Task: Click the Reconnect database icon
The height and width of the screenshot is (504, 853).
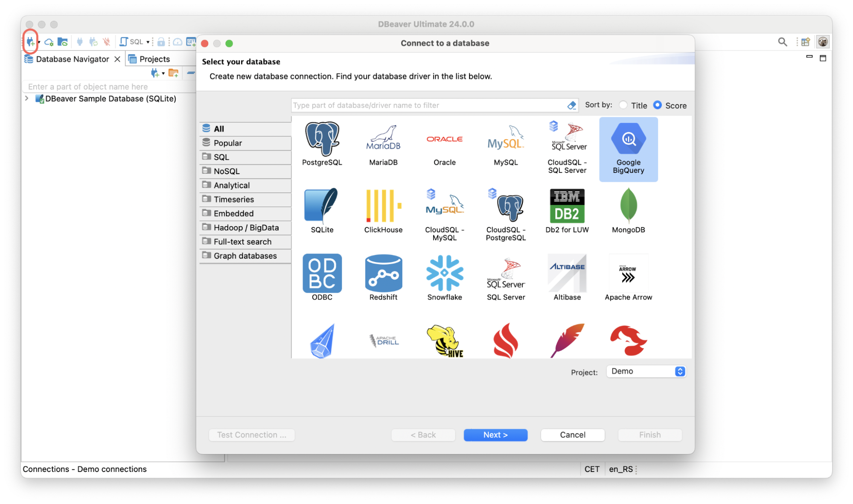Action: (x=93, y=41)
